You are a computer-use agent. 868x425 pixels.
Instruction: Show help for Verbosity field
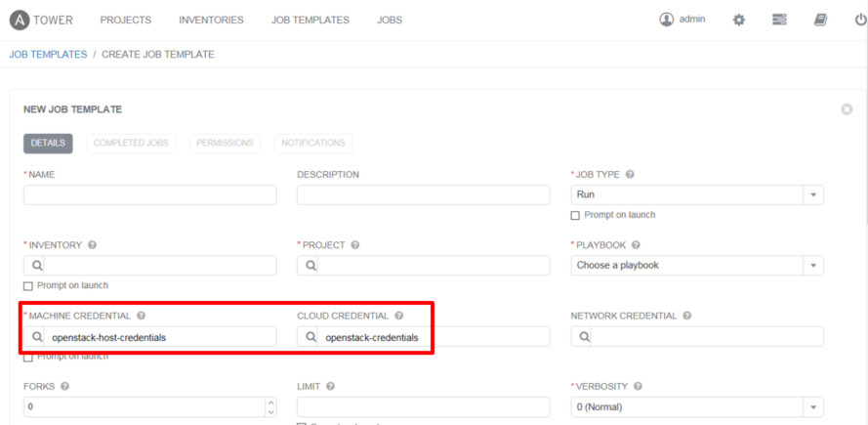[x=638, y=386]
